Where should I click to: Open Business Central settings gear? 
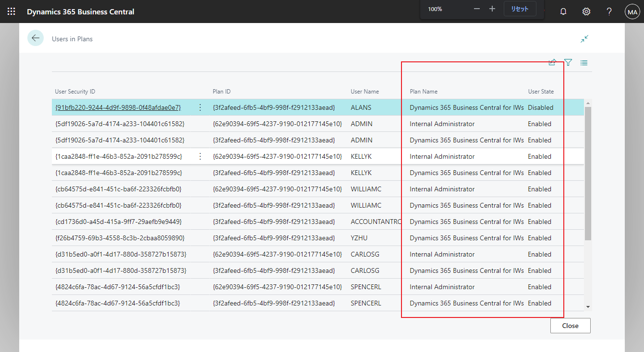tap(586, 11)
